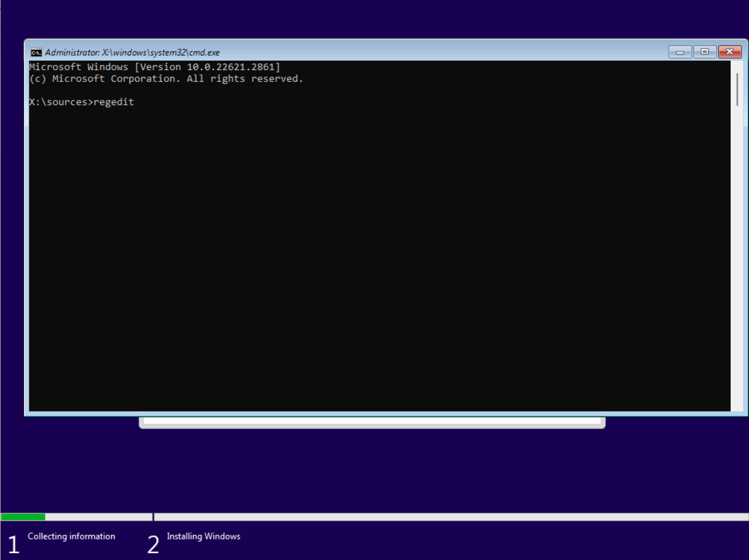Select step 2 Installing Windows

[203, 536]
